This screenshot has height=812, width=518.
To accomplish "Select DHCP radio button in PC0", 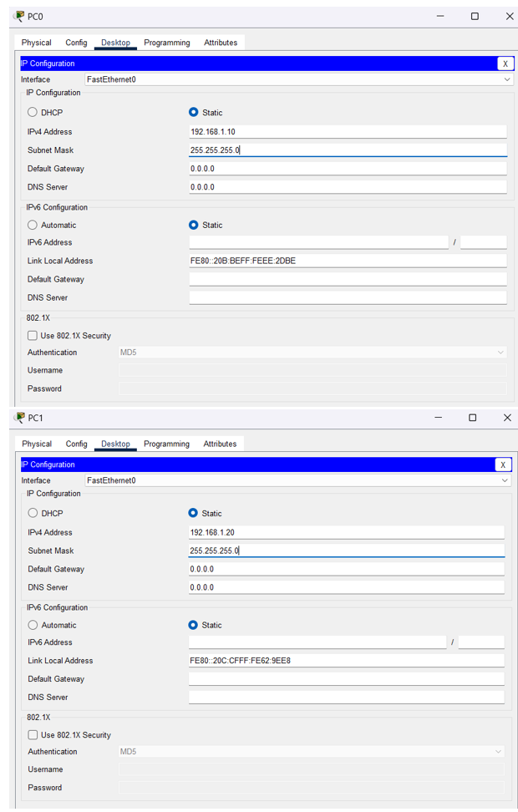I will click(33, 112).
